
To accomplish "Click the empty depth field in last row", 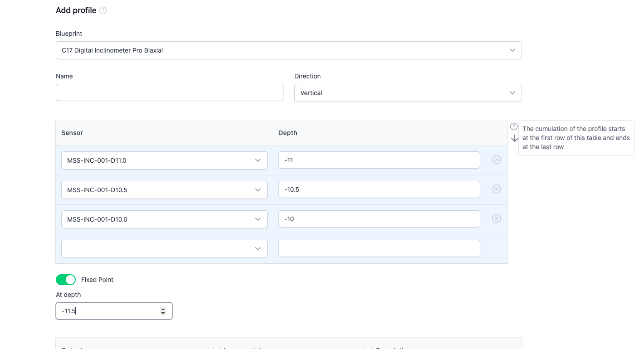I will (x=379, y=248).
